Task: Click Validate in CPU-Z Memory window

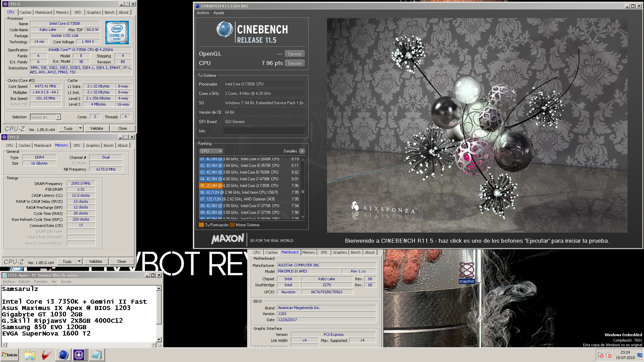Action: (x=96, y=261)
